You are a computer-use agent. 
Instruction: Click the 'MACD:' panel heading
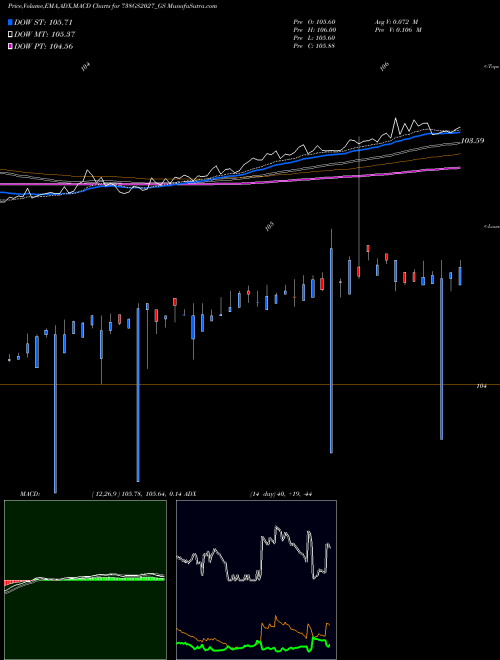click(x=30, y=494)
